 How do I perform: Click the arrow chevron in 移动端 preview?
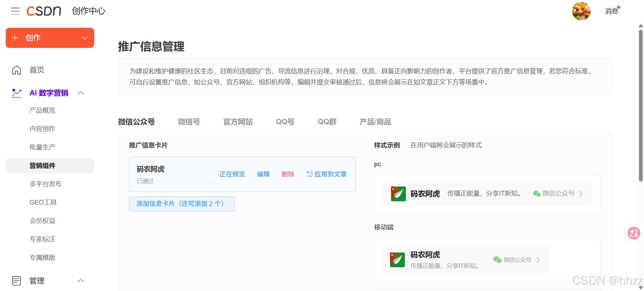538,260
